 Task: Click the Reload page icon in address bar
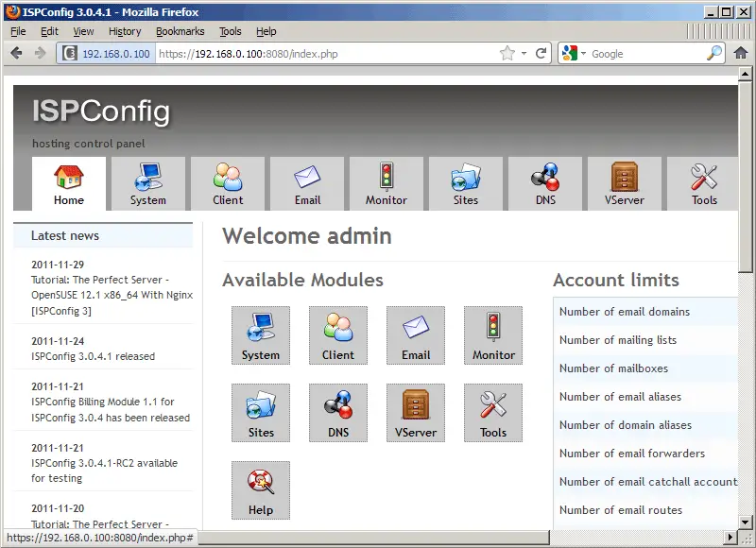tap(541, 53)
